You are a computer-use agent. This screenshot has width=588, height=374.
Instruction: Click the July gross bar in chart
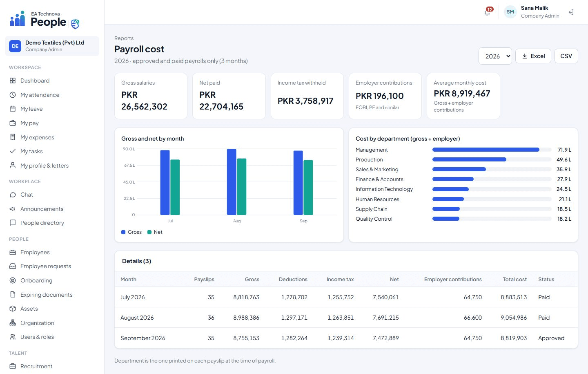[x=165, y=182]
